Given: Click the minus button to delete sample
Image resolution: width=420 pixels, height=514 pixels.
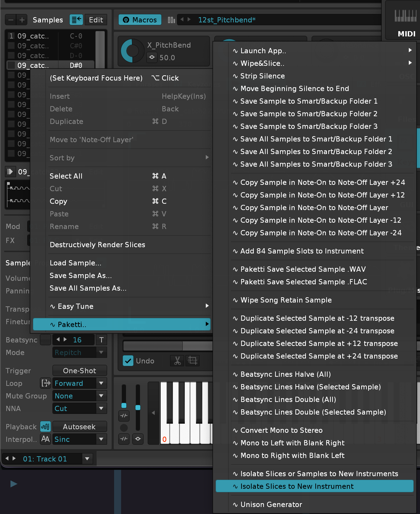Looking at the screenshot, I should pos(11,20).
